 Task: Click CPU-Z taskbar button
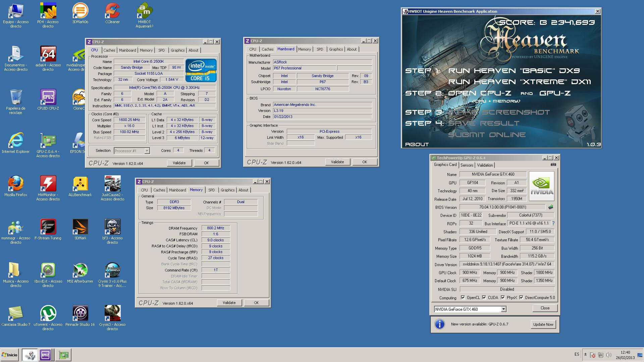click(45, 355)
